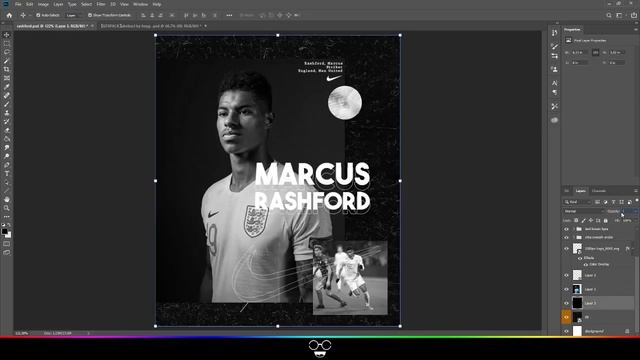The height and width of the screenshot is (360, 640).
Task: Toggle the layer filter on/off switch
Action: pos(637,200)
